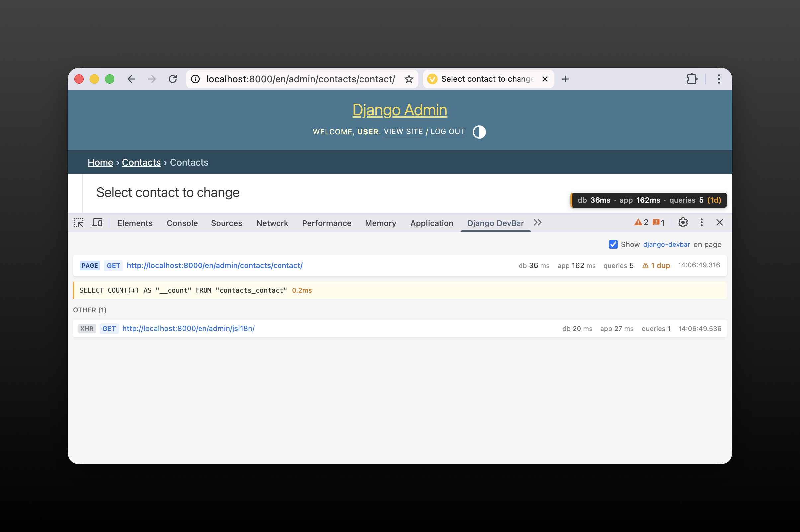This screenshot has height=532, width=800.
Task: Click the 'db 36 ms' value on PAGE row
Action: click(x=534, y=266)
